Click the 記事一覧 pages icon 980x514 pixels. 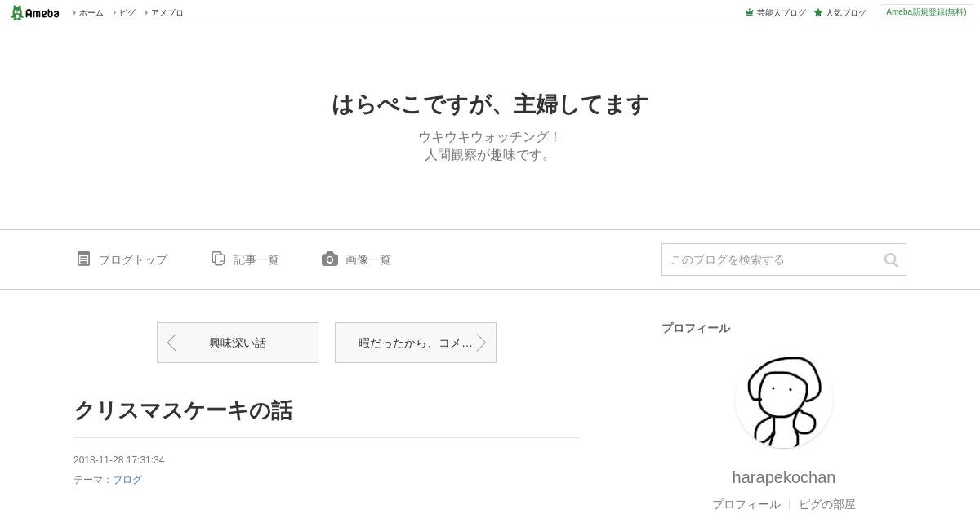[x=218, y=259]
